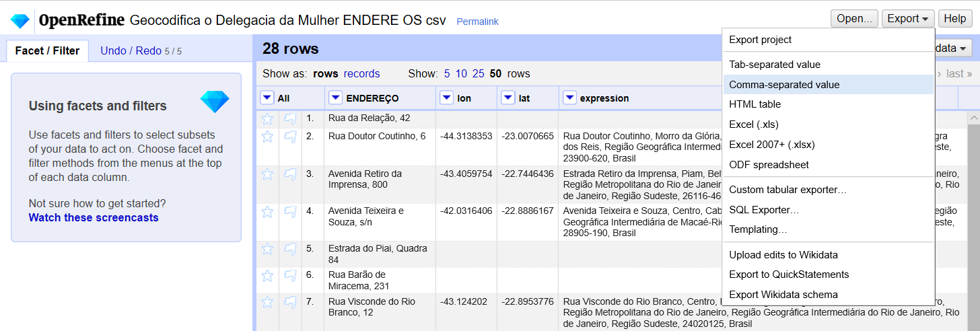Flag row 1 Rua da Relação
The width and height of the screenshot is (980, 331).
(290, 118)
